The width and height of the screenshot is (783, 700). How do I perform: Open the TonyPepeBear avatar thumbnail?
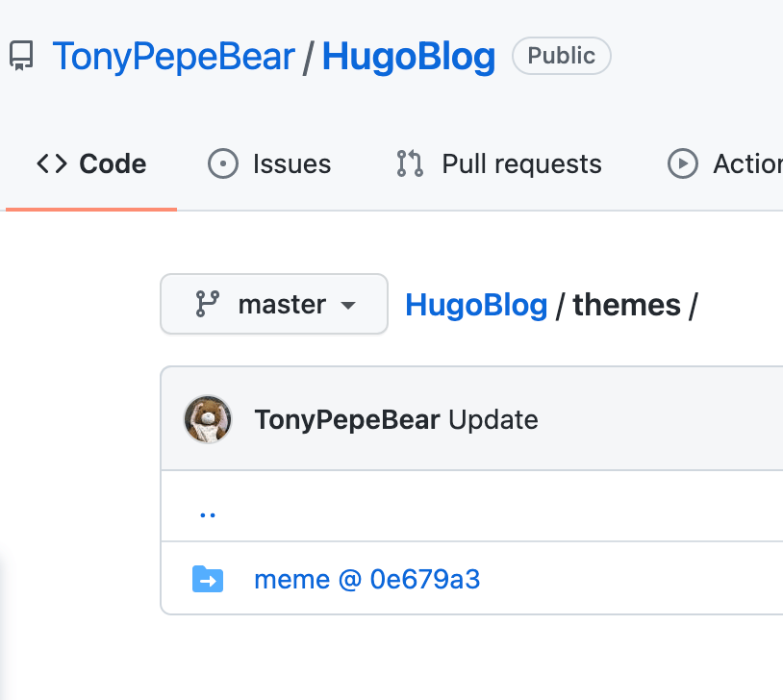[208, 419]
